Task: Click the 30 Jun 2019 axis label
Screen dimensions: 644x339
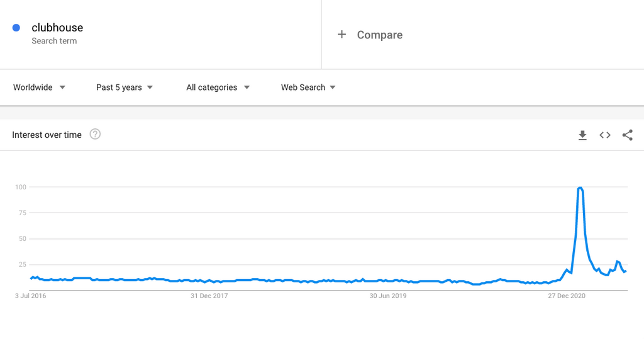Action: click(x=388, y=296)
